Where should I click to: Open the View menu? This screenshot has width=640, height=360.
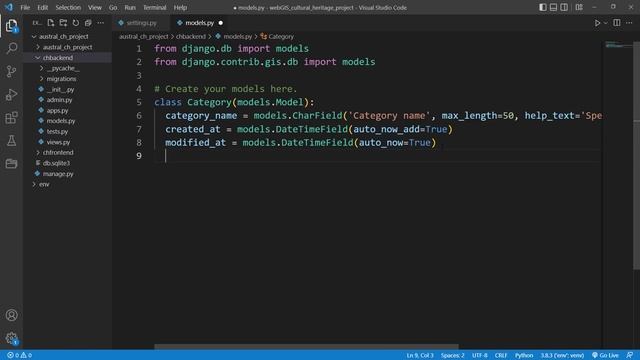click(95, 7)
